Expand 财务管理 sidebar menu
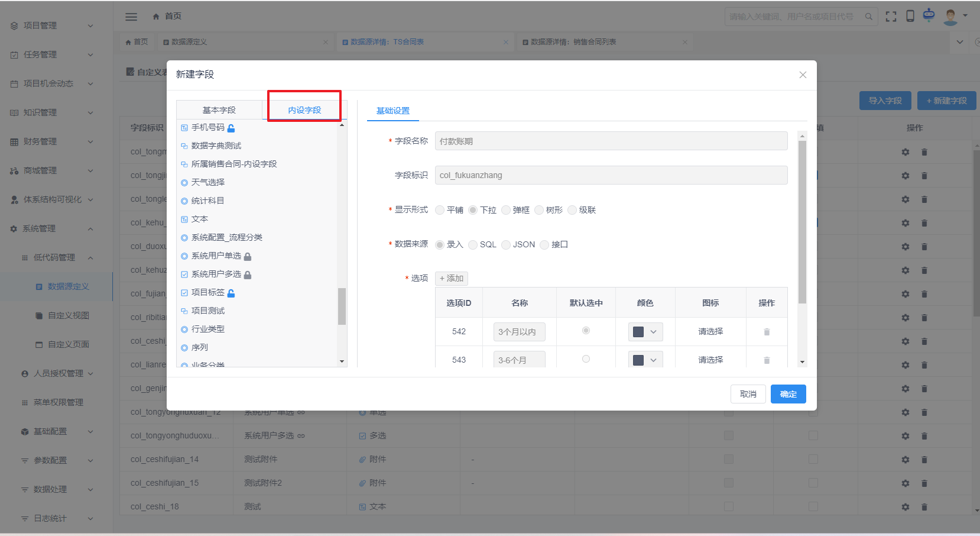980x536 pixels. pos(90,141)
